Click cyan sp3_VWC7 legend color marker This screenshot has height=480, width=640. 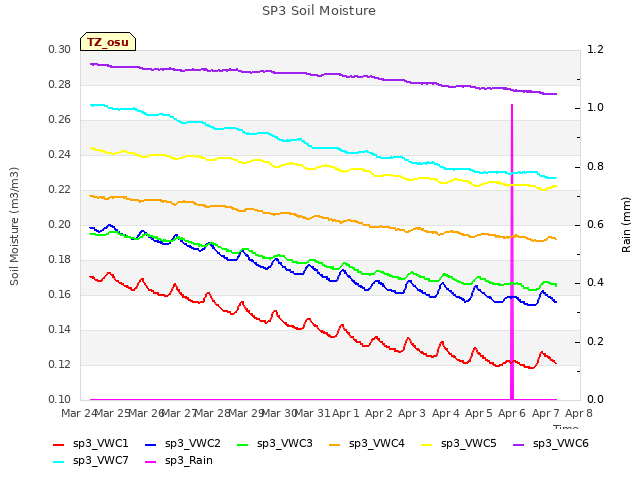coord(59,462)
